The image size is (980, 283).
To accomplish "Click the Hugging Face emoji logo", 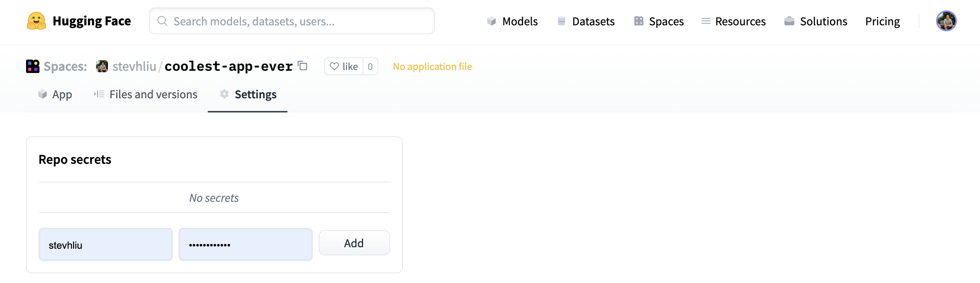I will 36,21.
